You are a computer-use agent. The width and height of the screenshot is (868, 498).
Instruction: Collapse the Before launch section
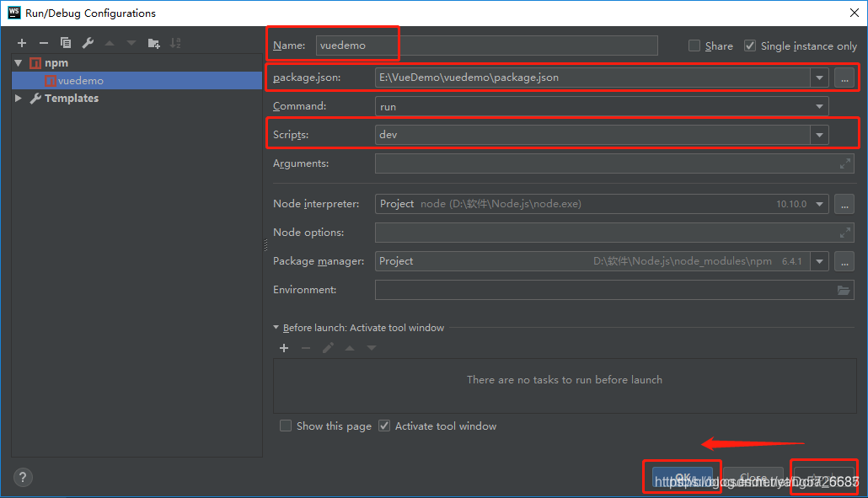pyautogui.click(x=276, y=328)
